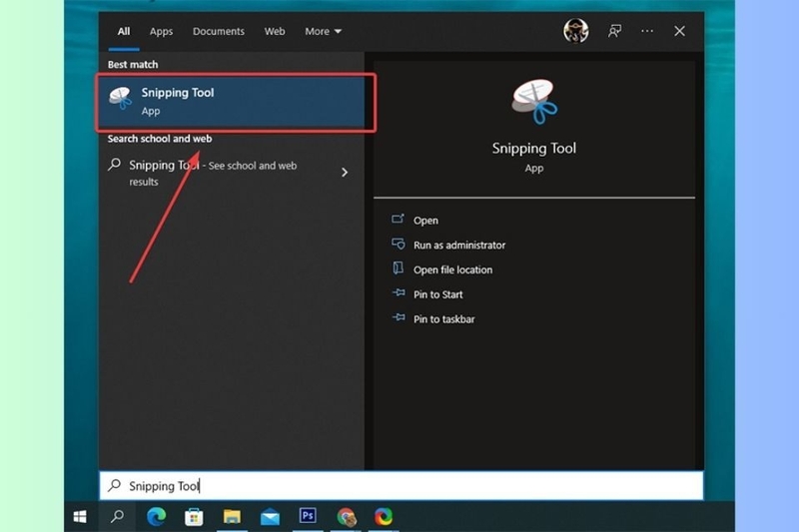Screen dimensions: 799x532
Task: Click the Run as administrator shield icon
Action: (x=398, y=244)
